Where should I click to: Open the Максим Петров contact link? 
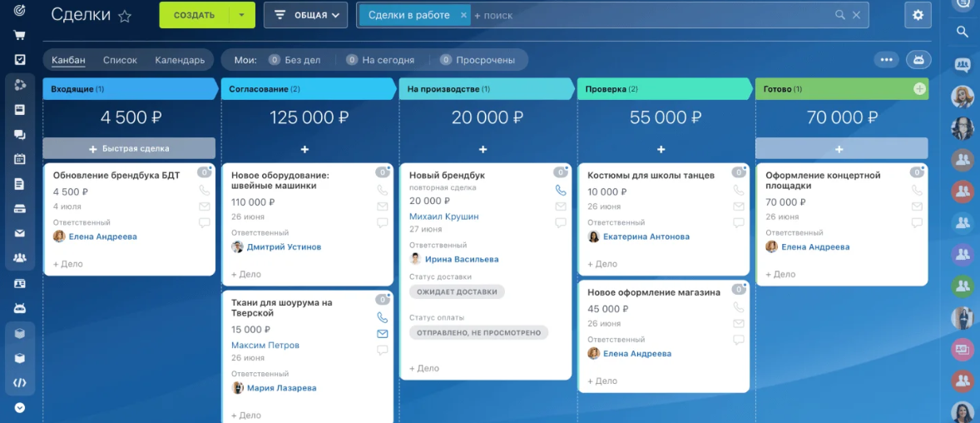(x=265, y=345)
